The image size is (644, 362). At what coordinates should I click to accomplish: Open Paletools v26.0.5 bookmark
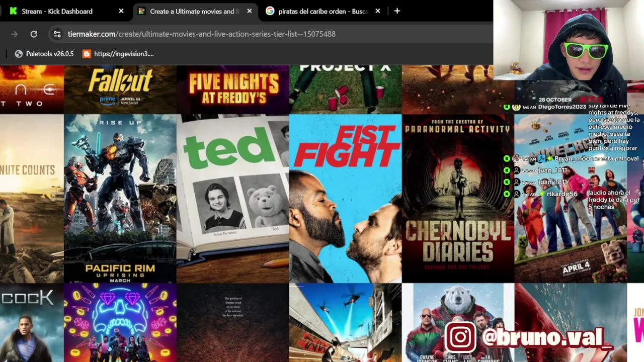44,54
